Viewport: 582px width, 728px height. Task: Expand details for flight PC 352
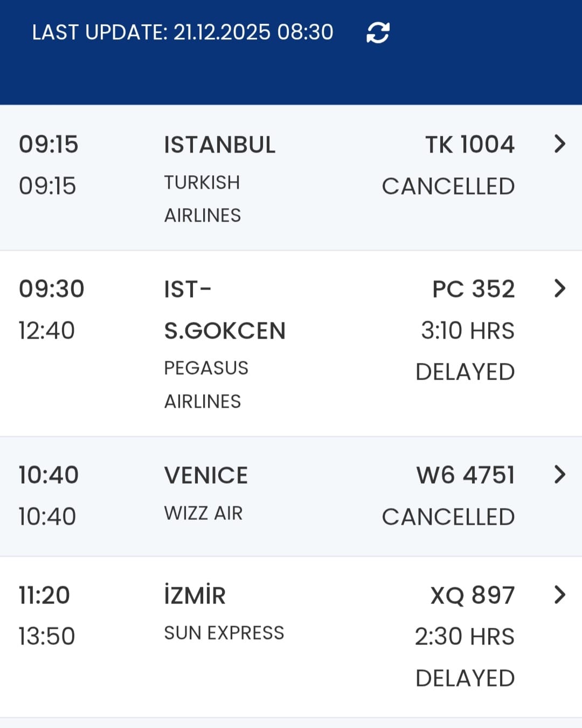click(x=560, y=289)
